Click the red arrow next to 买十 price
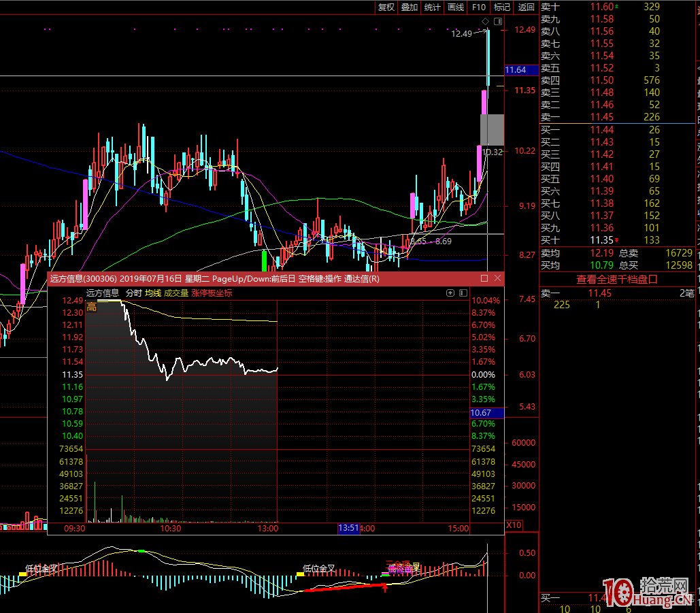Screen dimensions: 700x613 click(617, 240)
